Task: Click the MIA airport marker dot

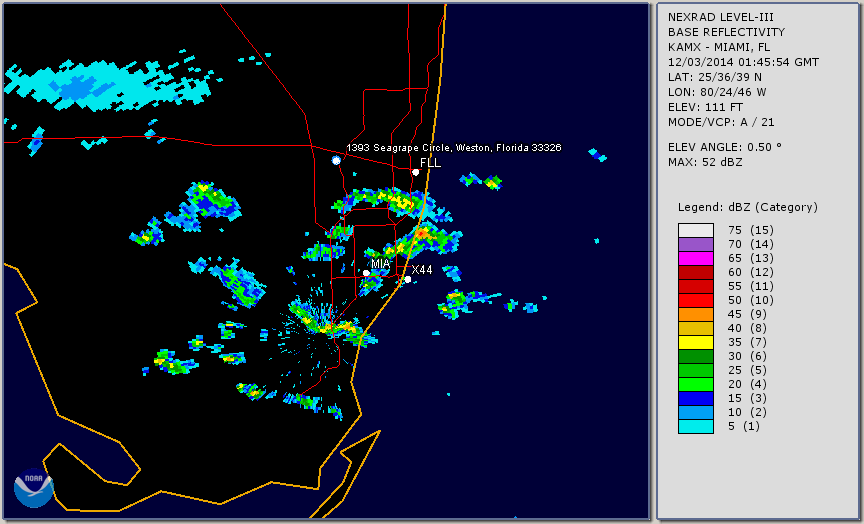Action: (x=366, y=273)
